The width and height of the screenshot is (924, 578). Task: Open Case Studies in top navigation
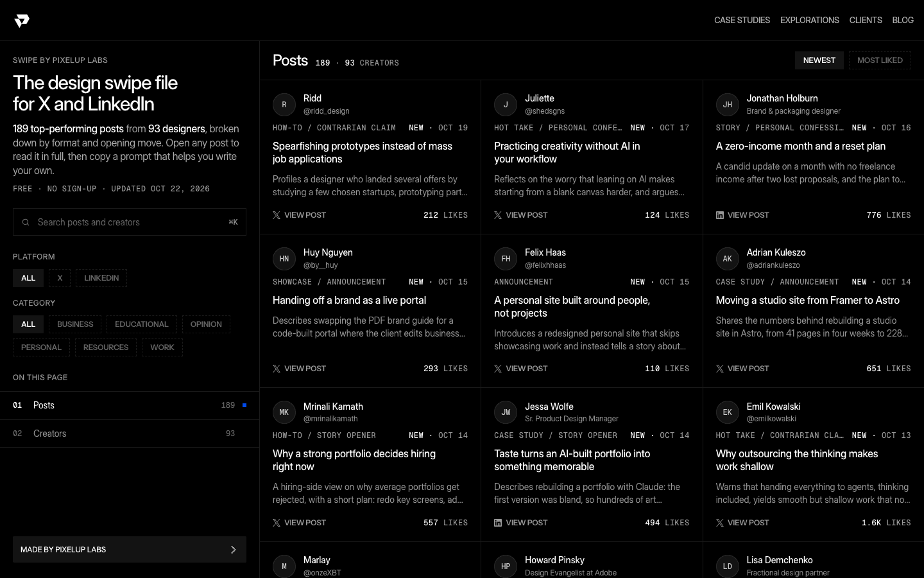(x=742, y=21)
